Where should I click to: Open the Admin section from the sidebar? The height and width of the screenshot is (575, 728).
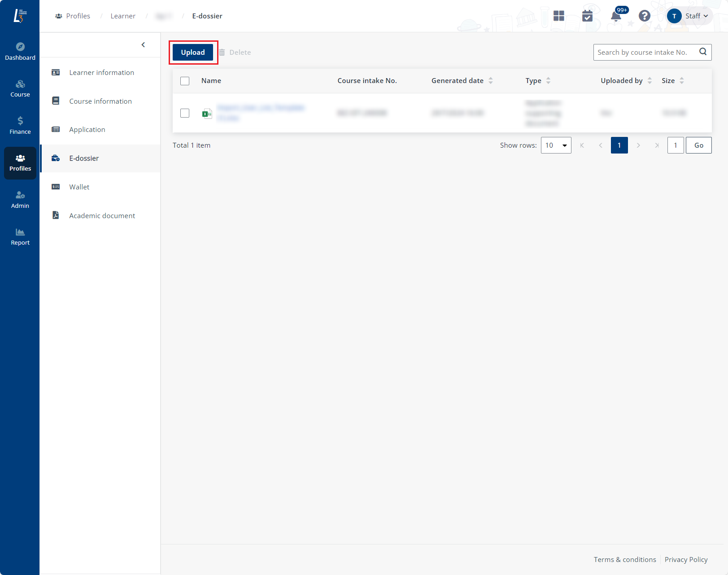20,198
